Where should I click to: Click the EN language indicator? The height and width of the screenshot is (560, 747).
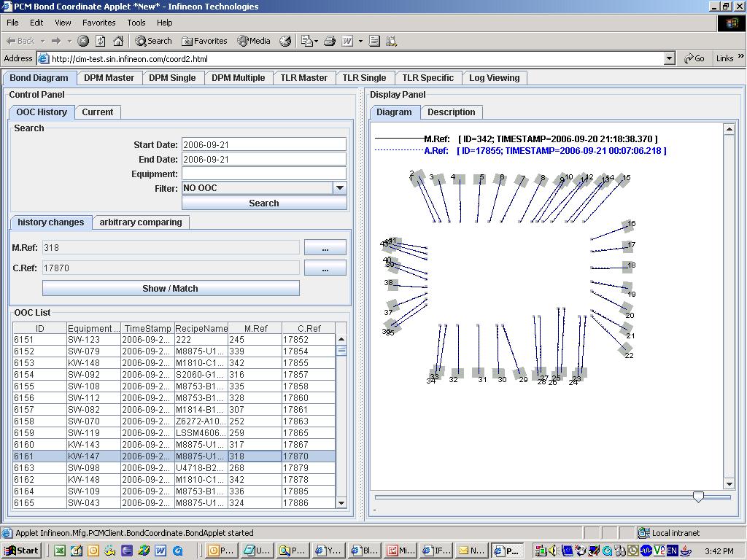tap(672, 551)
